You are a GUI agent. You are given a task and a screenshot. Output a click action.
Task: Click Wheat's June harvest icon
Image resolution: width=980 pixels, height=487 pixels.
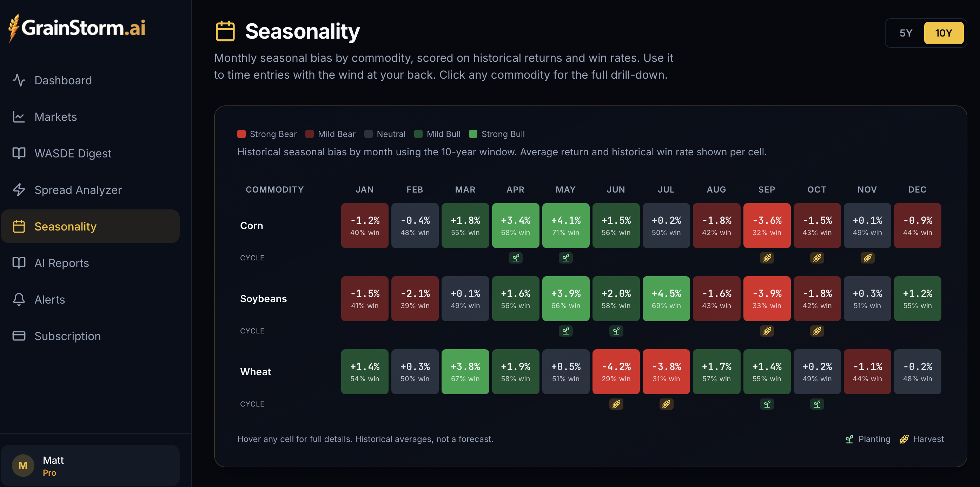tap(616, 404)
